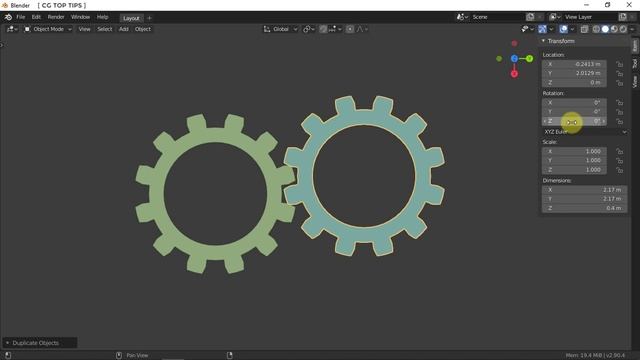640x360 pixels.
Task: Click the Scene browse icon
Action: [460, 17]
